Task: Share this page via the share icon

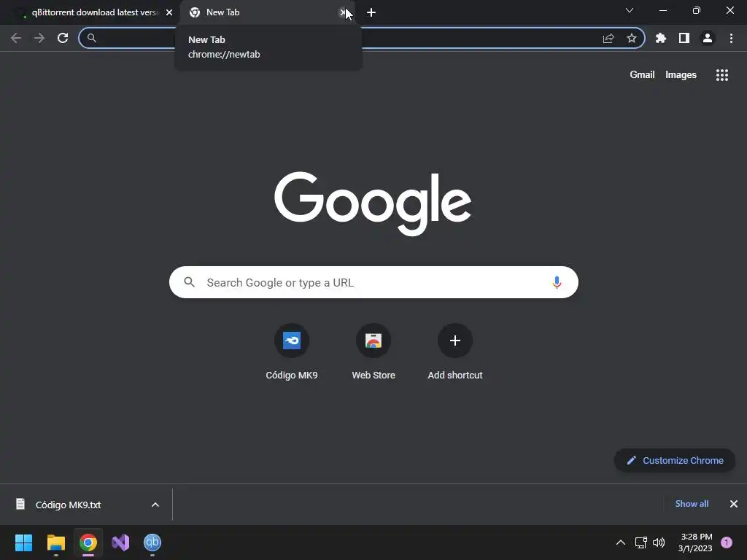Action: click(608, 38)
